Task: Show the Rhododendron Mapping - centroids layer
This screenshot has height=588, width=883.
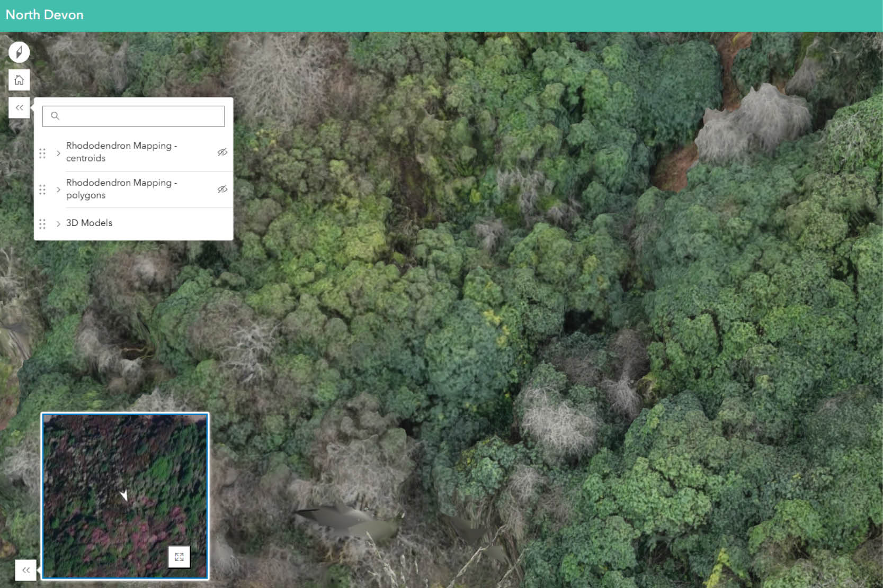Action: pyautogui.click(x=222, y=152)
